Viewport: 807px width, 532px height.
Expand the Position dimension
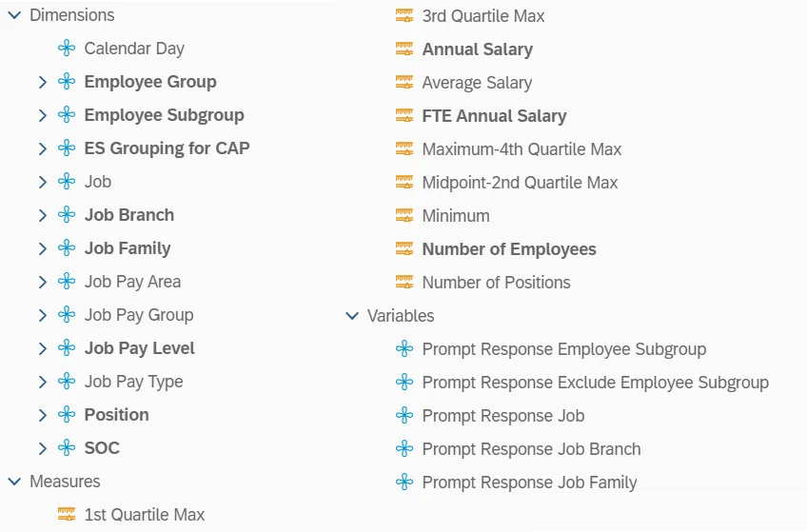42,415
